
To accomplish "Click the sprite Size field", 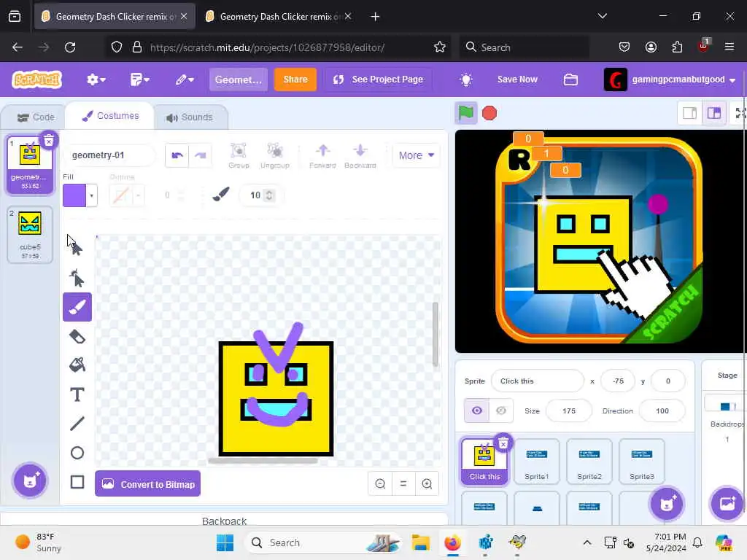I will (569, 411).
